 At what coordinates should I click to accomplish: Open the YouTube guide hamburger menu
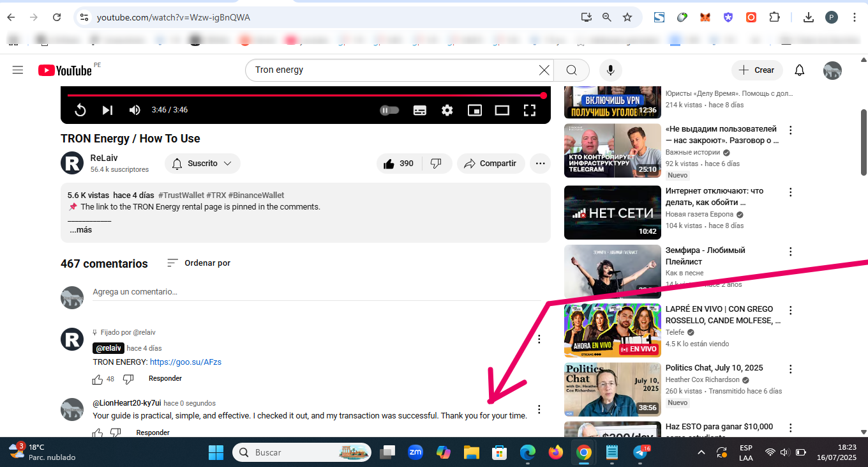[x=18, y=70]
